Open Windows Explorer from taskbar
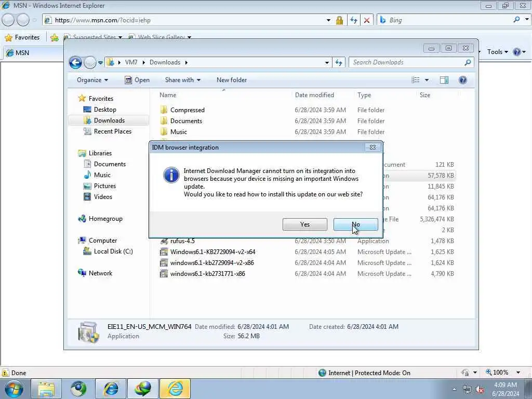The image size is (532, 399). click(x=46, y=389)
